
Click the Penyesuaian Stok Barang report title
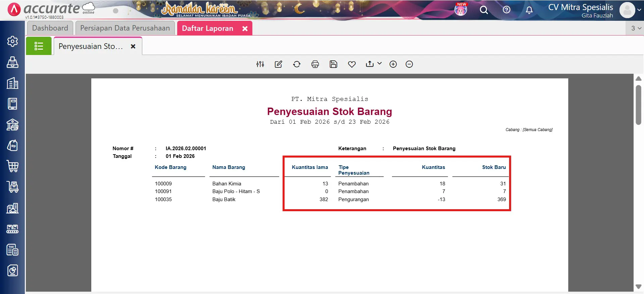pos(330,111)
